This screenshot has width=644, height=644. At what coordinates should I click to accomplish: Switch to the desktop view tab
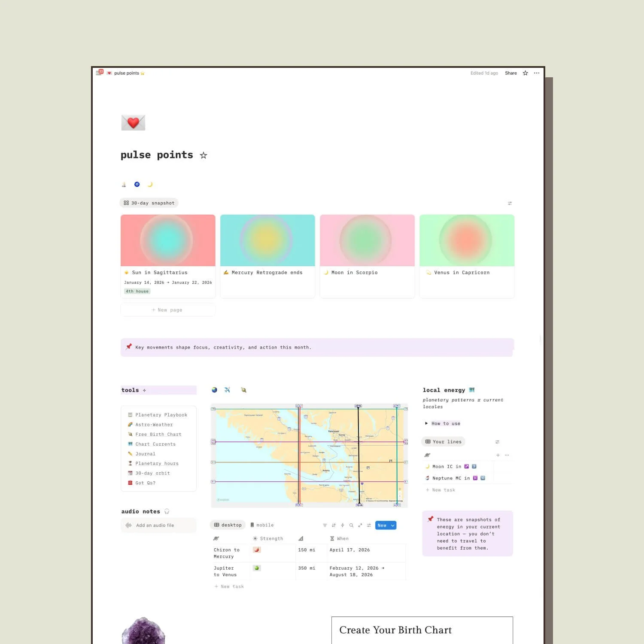click(x=228, y=525)
